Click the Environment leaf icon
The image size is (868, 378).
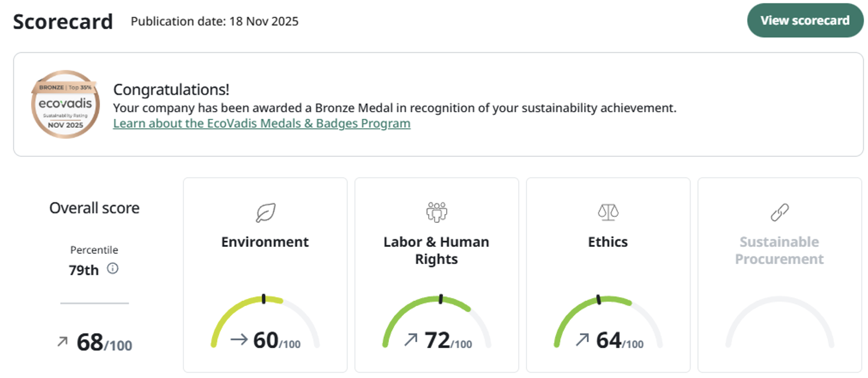(x=265, y=212)
